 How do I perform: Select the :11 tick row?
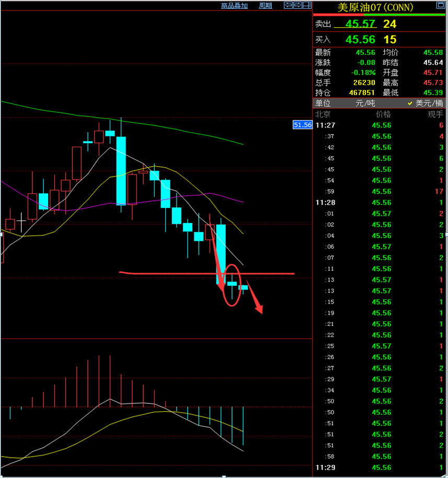click(379, 269)
